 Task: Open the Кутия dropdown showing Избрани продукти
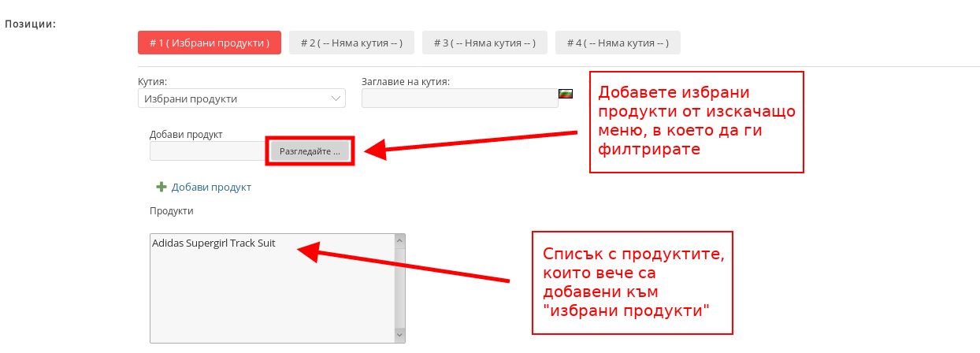(241, 98)
